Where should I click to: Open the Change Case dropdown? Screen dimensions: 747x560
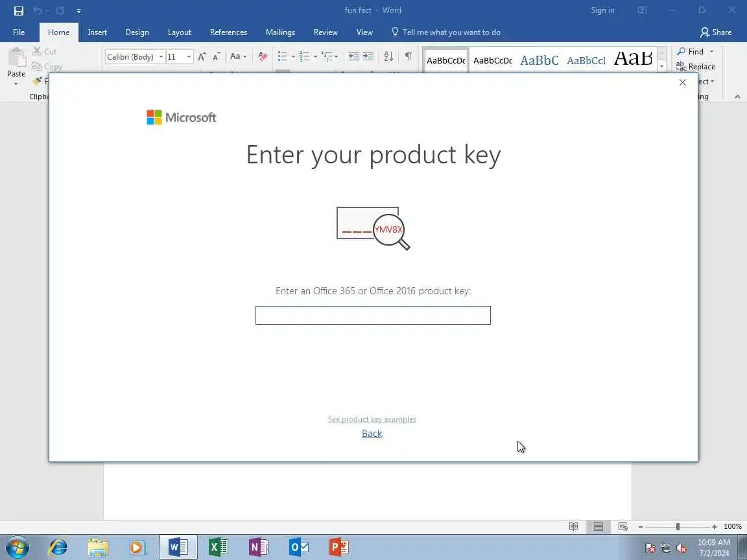238,56
